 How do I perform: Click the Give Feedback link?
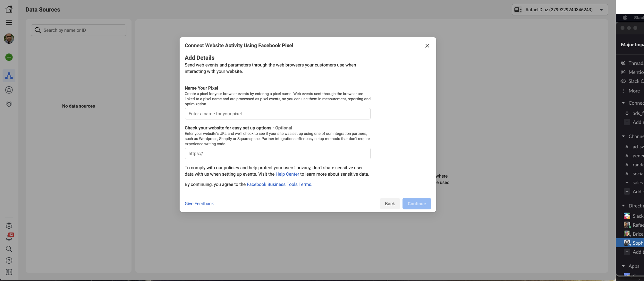tap(199, 204)
